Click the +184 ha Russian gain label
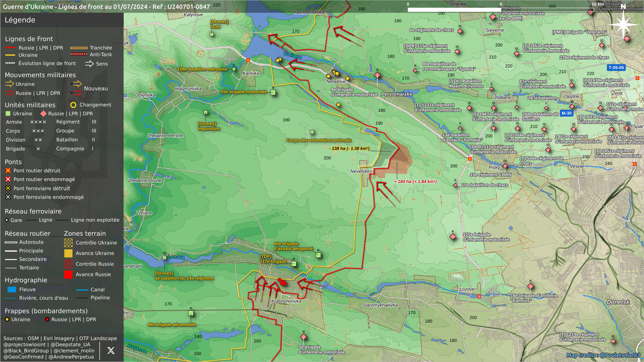The height and width of the screenshot is (362, 644). pyautogui.click(x=415, y=182)
